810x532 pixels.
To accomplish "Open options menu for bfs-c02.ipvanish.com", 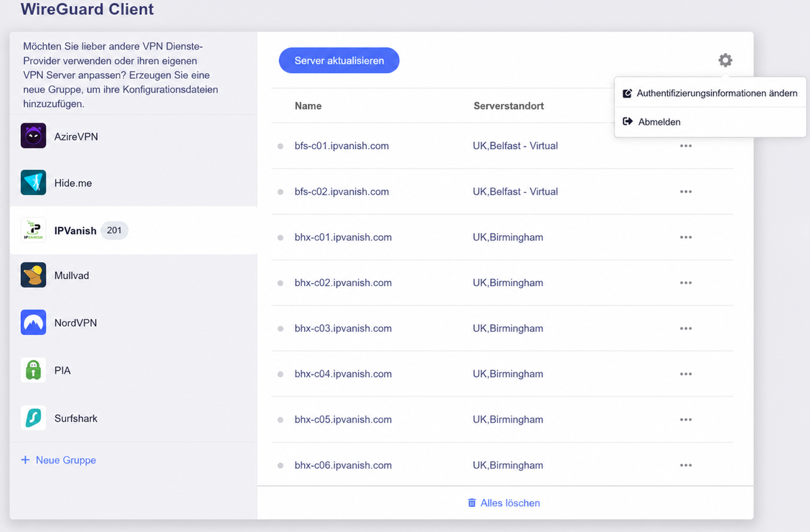I will click(x=685, y=191).
